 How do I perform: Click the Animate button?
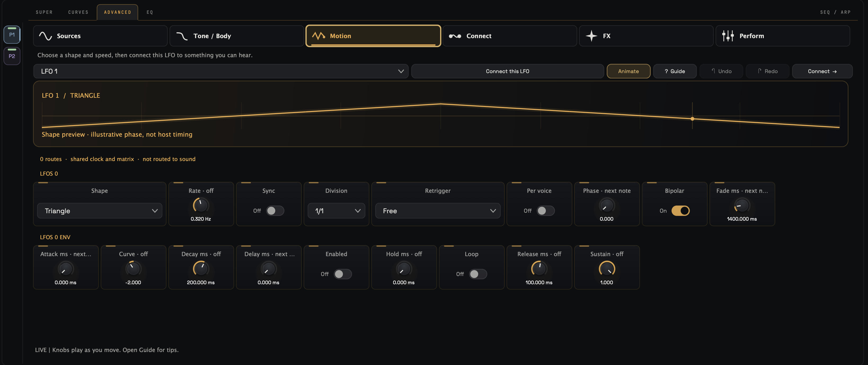[628, 71]
